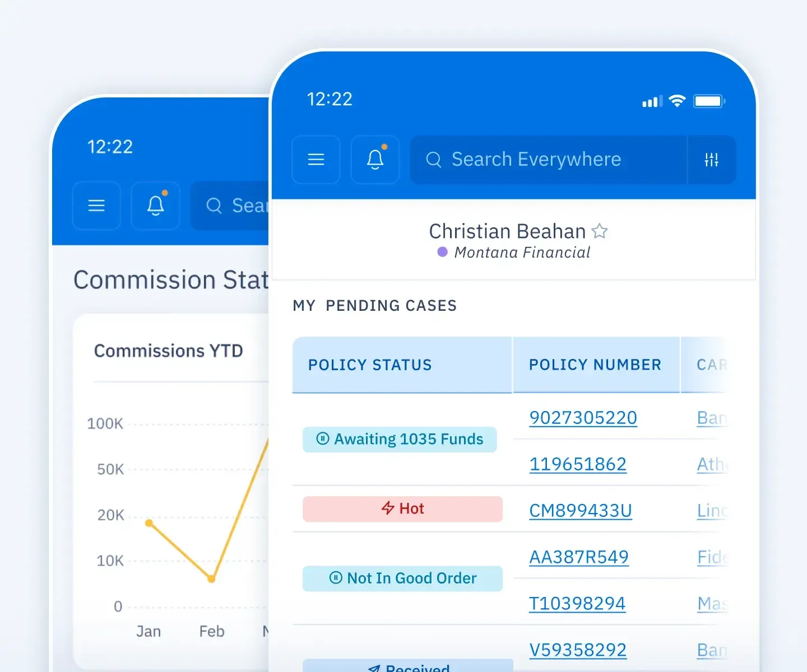This screenshot has width=807, height=672.
Task: Open policy T10398294
Action: click(x=577, y=603)
